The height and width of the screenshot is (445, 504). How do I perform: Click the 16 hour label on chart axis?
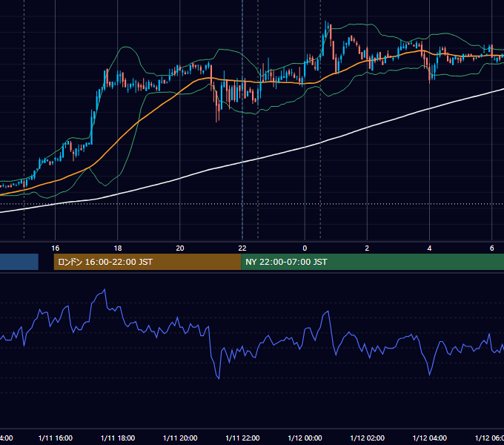(x=56, y=248)
